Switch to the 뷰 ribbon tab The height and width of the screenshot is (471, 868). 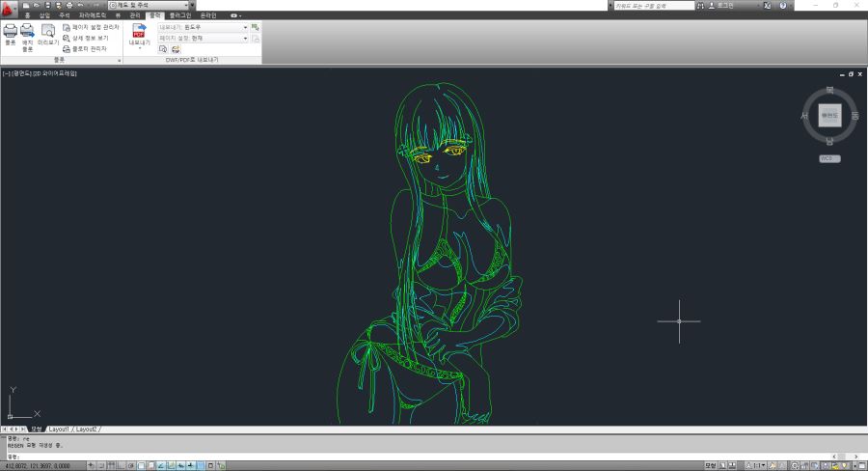tap(118, 15)
